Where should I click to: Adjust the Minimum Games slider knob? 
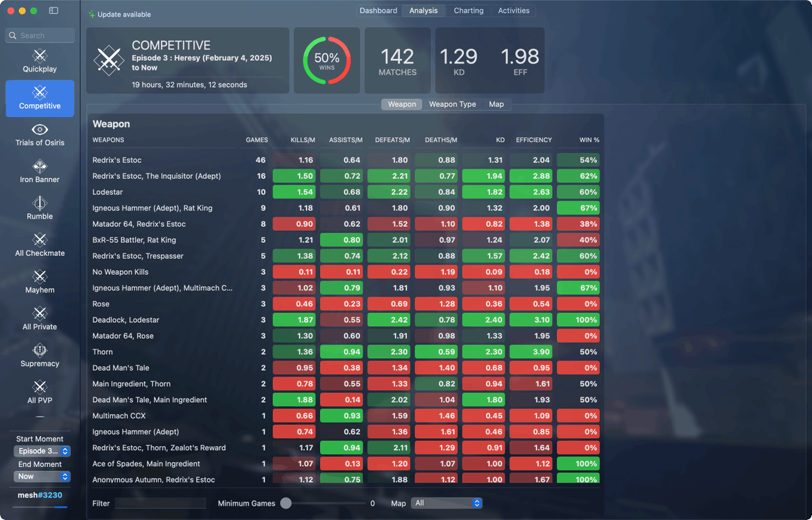pyautogui.click(x=286, y=503)
